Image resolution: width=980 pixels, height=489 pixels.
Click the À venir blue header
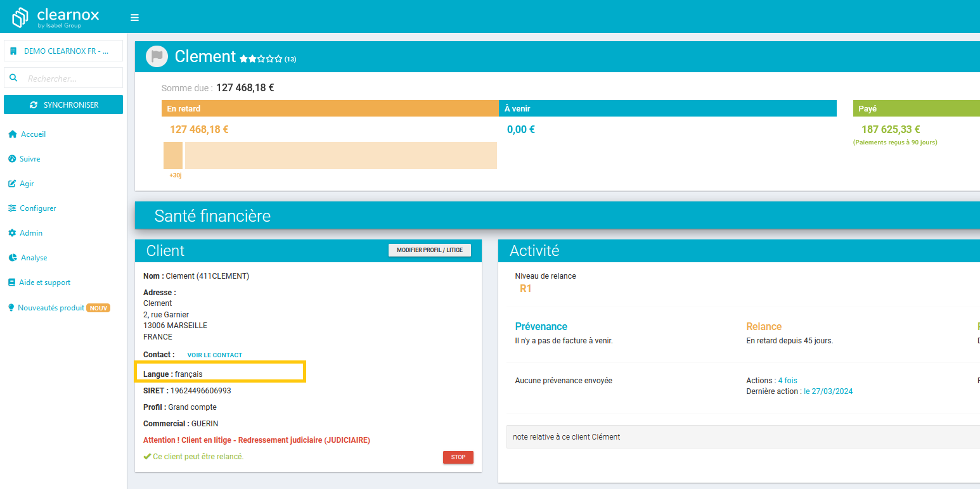pos(667,108)
